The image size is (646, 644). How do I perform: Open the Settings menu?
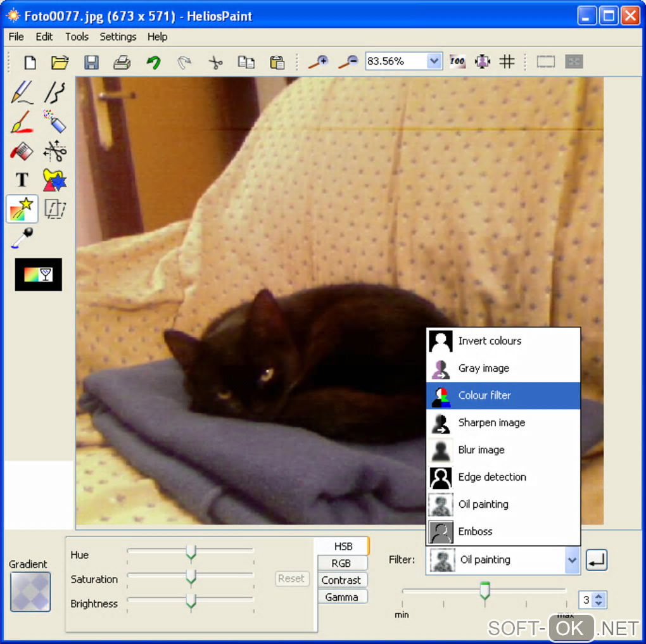coord(118,37)
